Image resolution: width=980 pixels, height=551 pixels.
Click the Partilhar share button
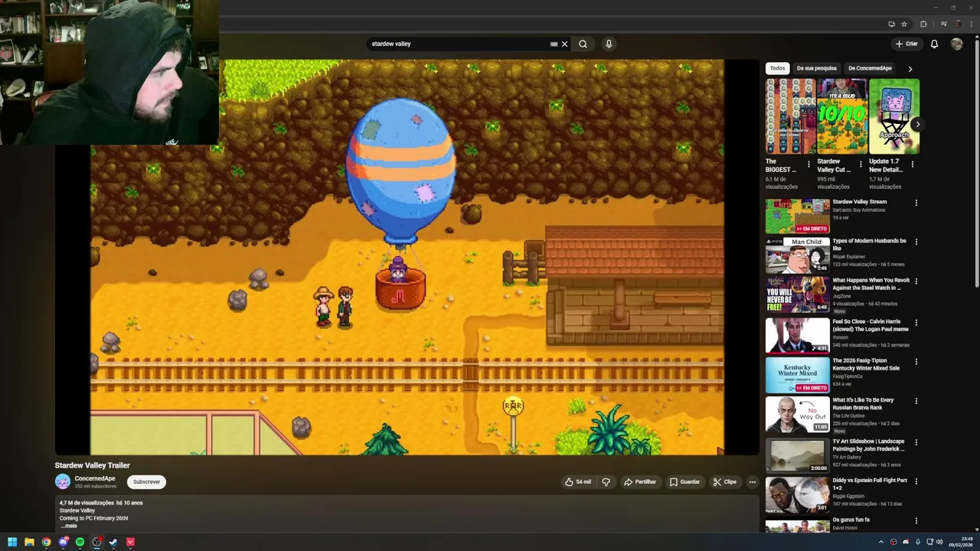(x=640, y=482)
